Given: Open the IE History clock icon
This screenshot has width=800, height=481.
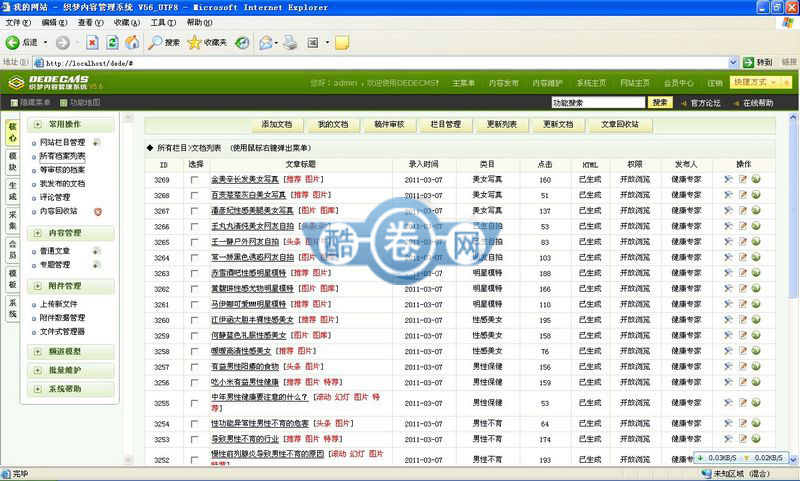Looking at the screenshot, I should [x=242, y=43].
